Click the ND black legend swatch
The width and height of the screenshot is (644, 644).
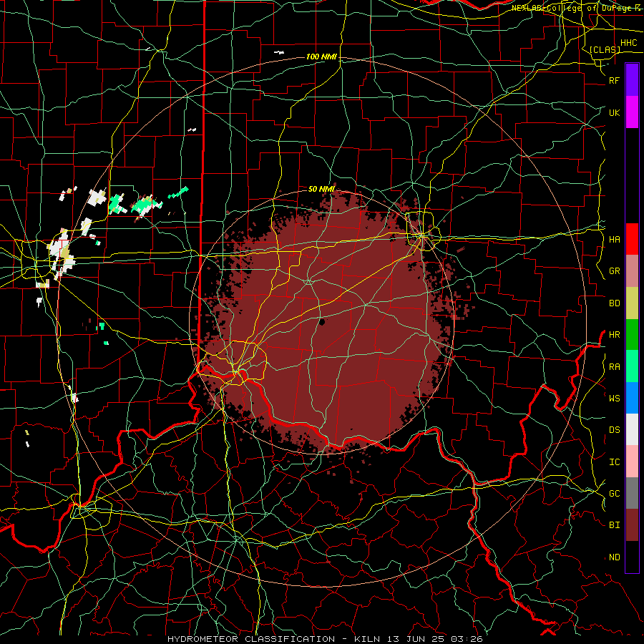coord(632,557)
